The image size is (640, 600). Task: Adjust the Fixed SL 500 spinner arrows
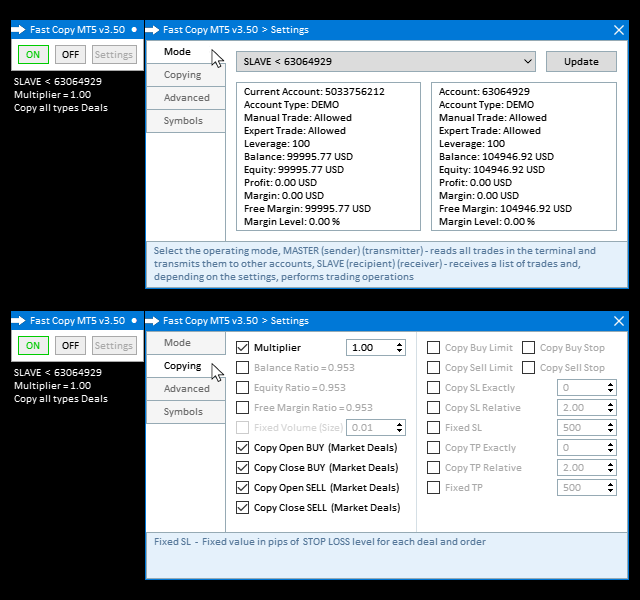coord(610,428)
